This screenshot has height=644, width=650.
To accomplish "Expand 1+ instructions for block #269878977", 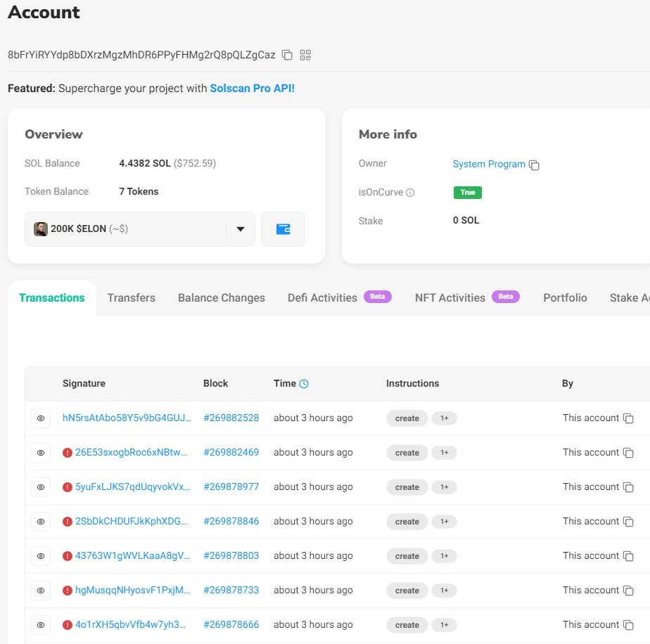I will 444,487.
